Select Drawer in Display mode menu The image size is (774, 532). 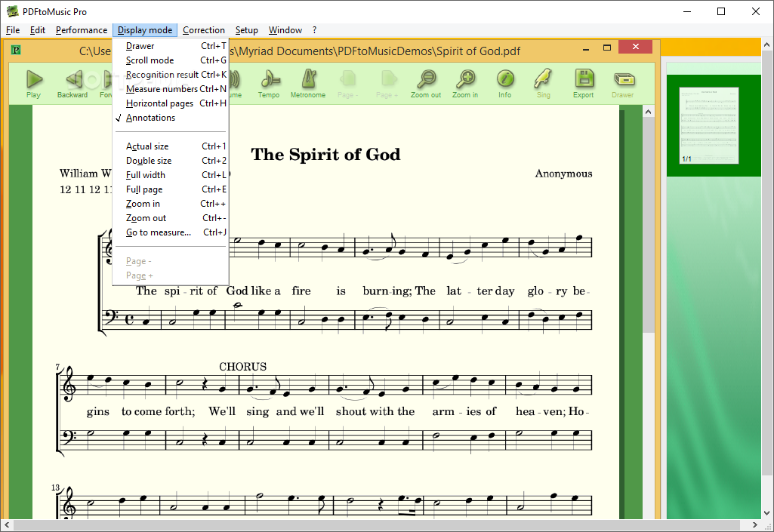coord(171,46)
